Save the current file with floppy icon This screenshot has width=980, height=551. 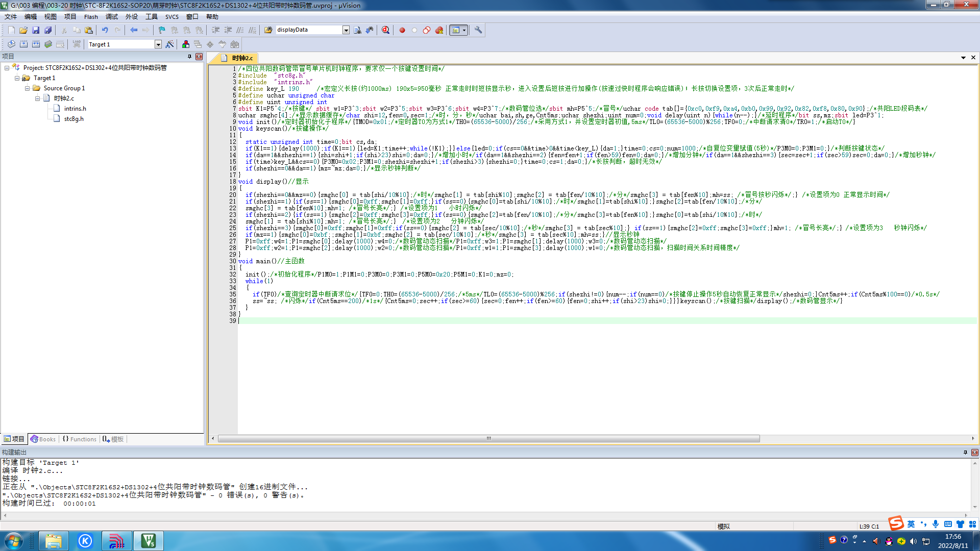36,30
